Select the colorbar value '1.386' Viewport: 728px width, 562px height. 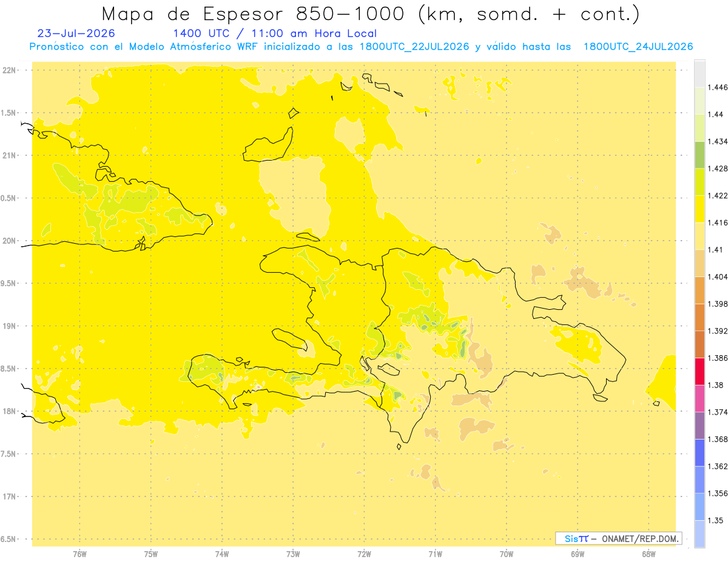click(x=717, y=358)
